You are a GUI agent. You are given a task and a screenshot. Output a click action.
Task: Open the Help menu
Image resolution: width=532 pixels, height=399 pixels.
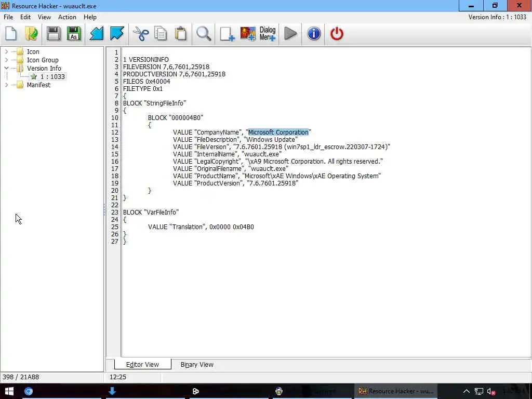coord(90,17)
